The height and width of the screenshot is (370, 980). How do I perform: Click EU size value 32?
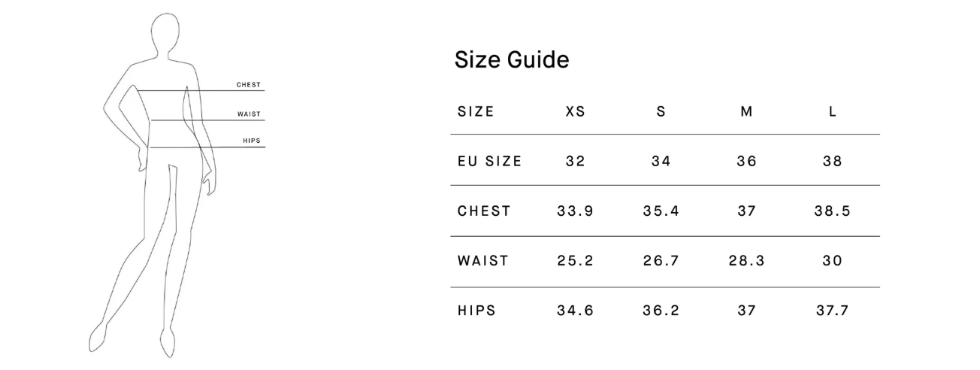[575, 161]
